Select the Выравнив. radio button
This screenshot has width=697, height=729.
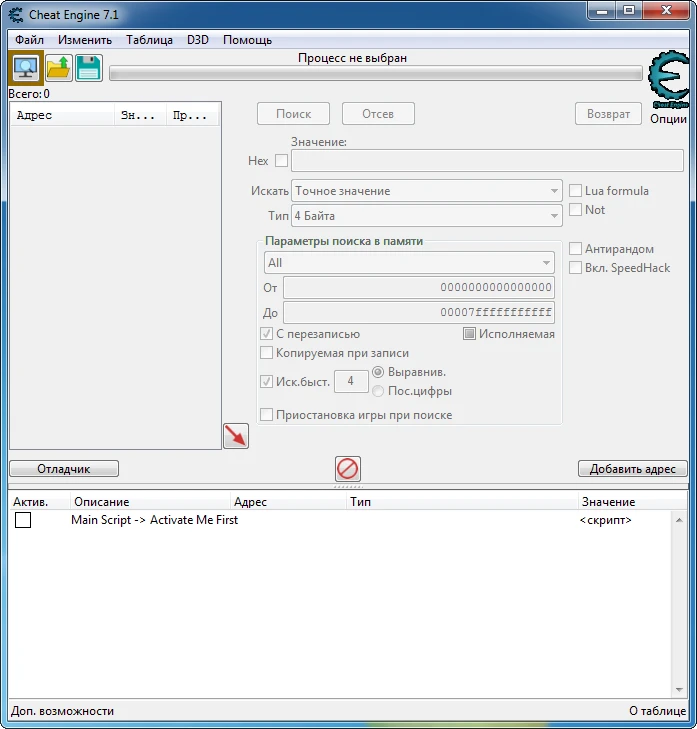(378, 372)
